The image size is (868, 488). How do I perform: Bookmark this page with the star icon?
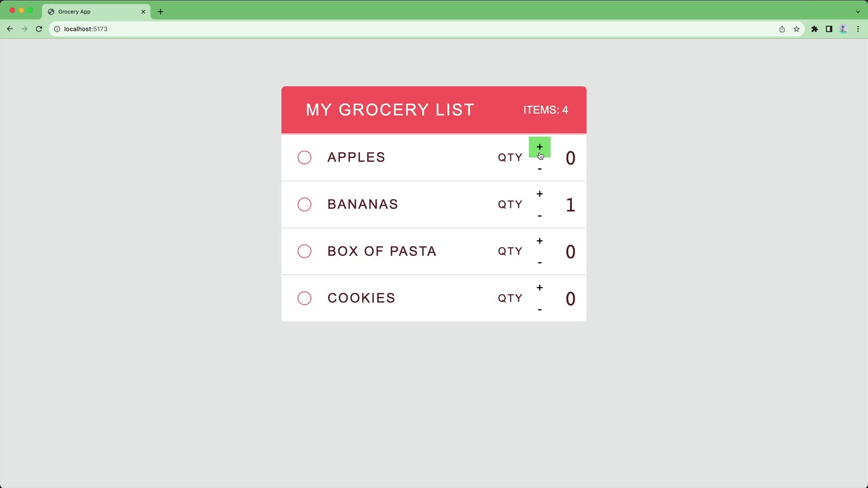coord(797,29)
